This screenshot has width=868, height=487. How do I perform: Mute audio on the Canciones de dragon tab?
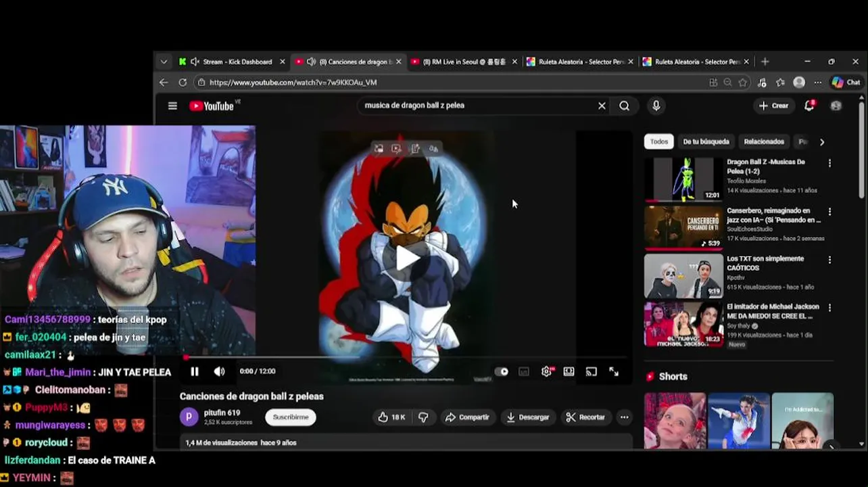311,62
